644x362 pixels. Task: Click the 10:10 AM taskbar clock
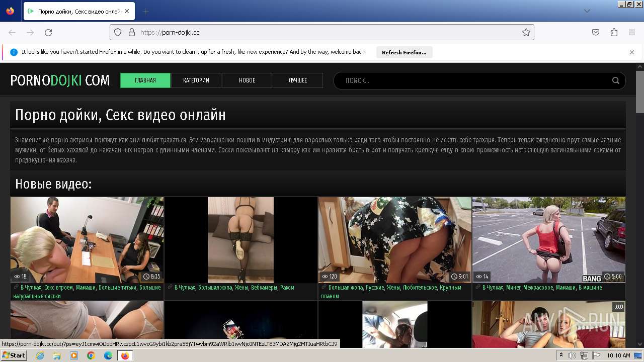point(618,355)
